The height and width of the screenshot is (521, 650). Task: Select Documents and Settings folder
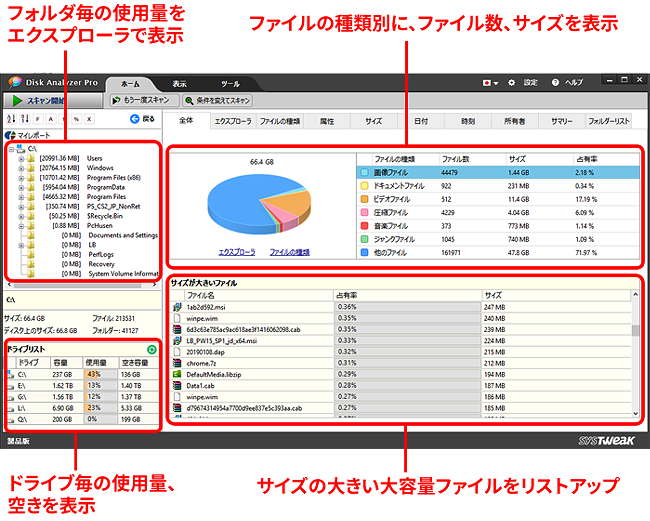click(123, 235)
